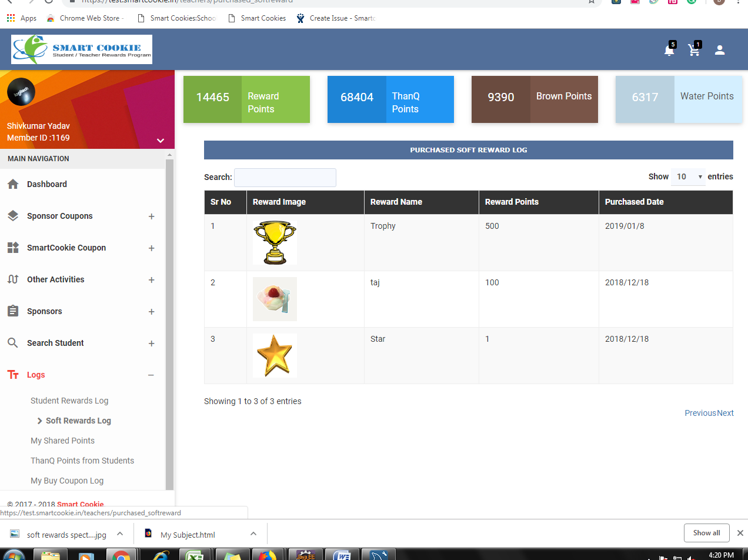Click the Trophy reward image thumbnail
748x560 pixels.
(275, 242)
